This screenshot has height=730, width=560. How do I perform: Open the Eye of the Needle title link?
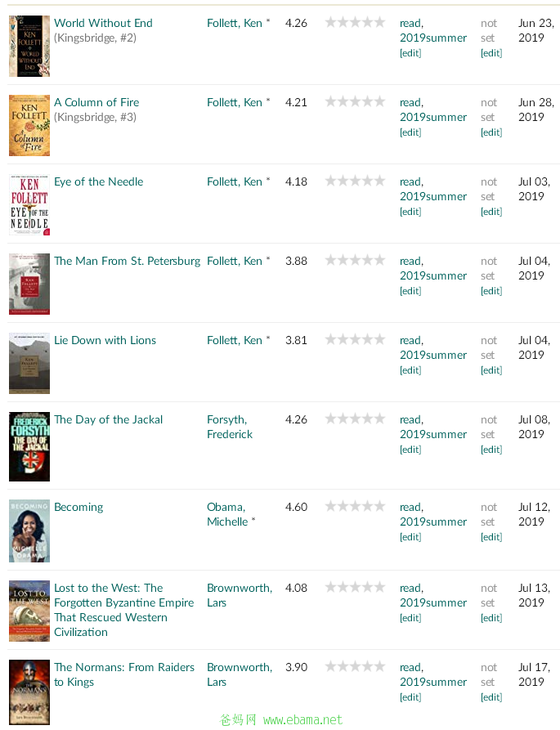pyautogui.click(x=99, y=181)
